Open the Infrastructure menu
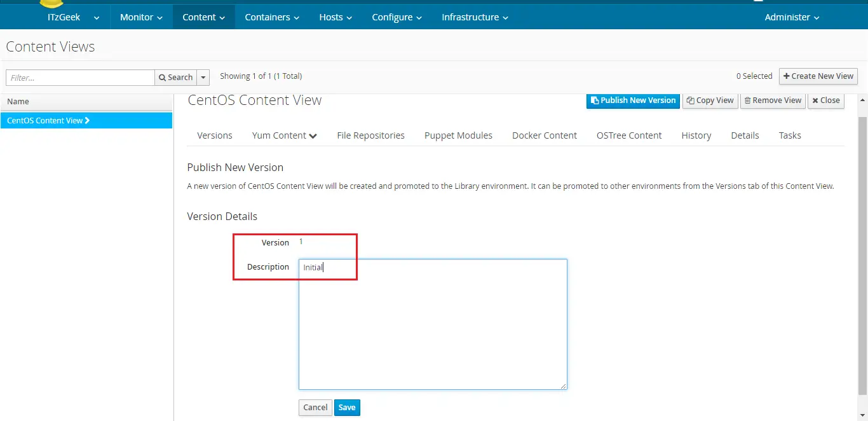The height and width of the screenshot is (421, 868). pos(475,17)
